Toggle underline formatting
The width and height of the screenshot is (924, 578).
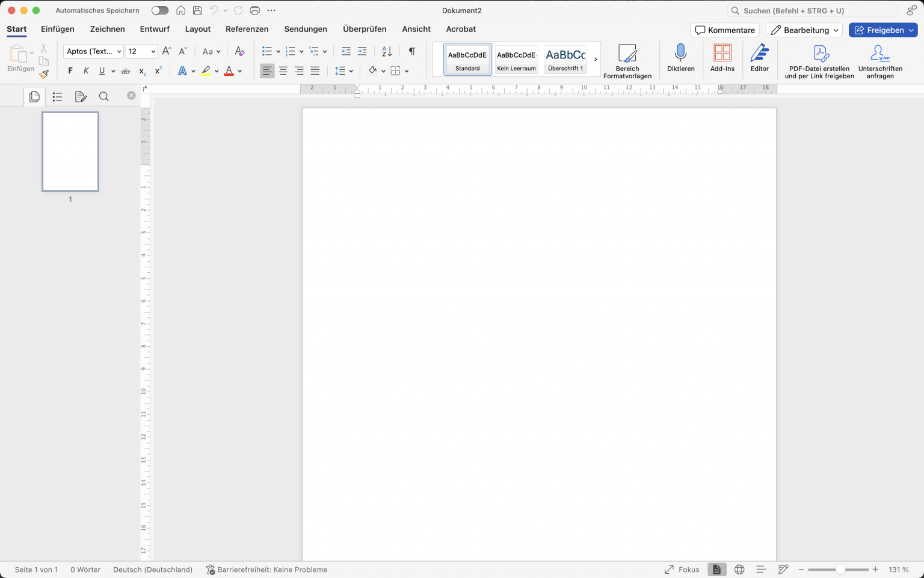pos(102,70)
